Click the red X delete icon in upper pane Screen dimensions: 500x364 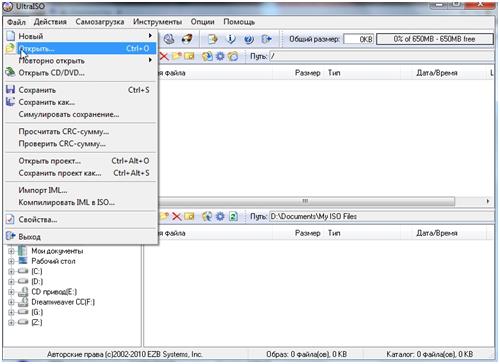pyautogui.click(x=164, y=56)
